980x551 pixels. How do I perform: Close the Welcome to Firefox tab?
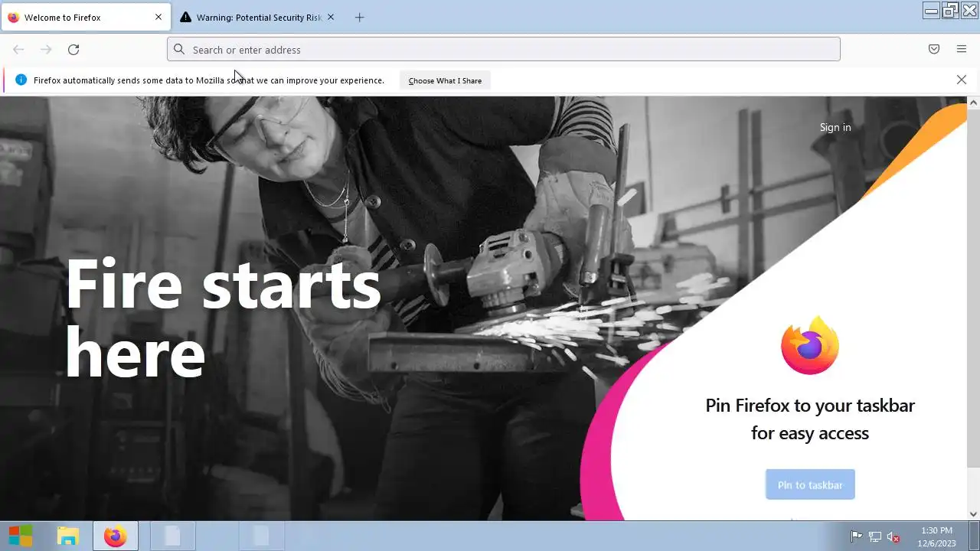pyautogui.click(x=158, y=17)
